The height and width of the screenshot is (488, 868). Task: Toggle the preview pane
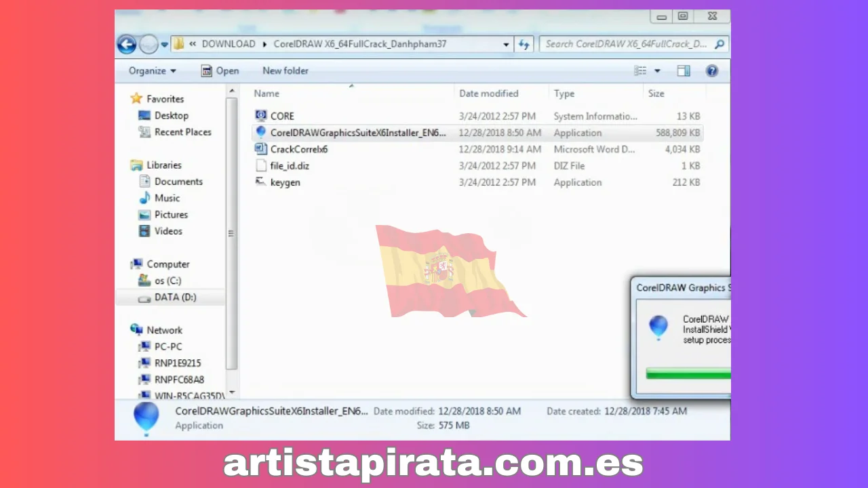(x=684, y=70)
